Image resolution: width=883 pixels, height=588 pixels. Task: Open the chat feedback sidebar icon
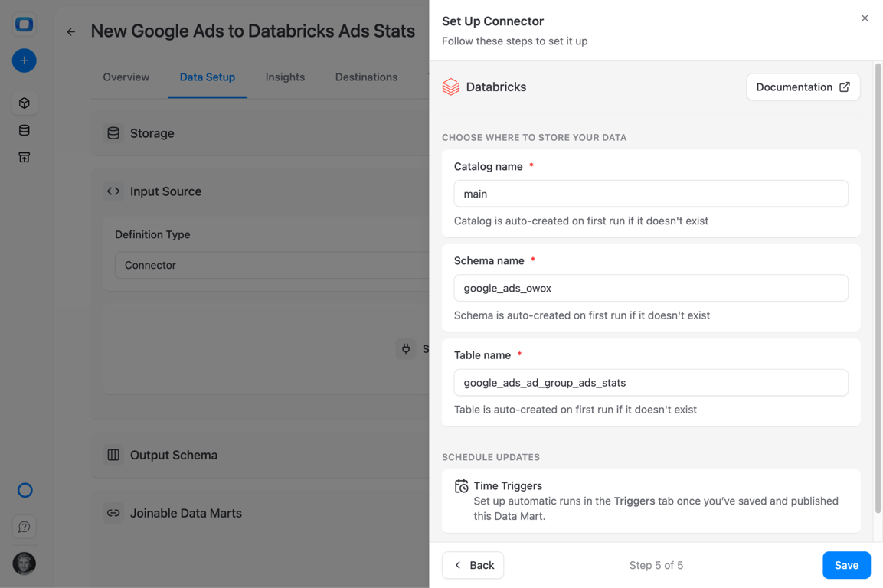(x=25, y=527)
